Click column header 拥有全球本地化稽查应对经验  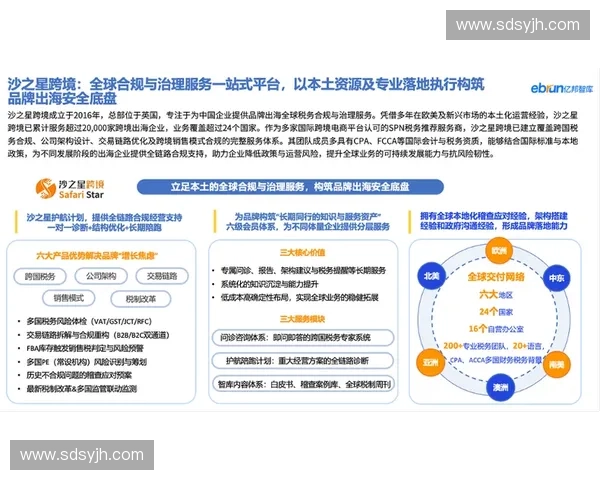pyautogui.click(x=494, y=221)
